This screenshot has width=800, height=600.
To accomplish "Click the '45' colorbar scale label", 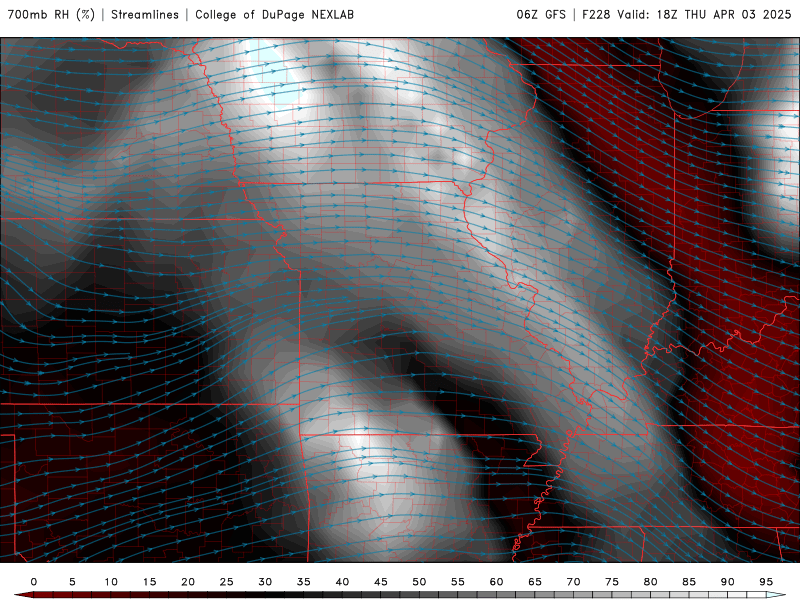I will [x=381, y=582].
